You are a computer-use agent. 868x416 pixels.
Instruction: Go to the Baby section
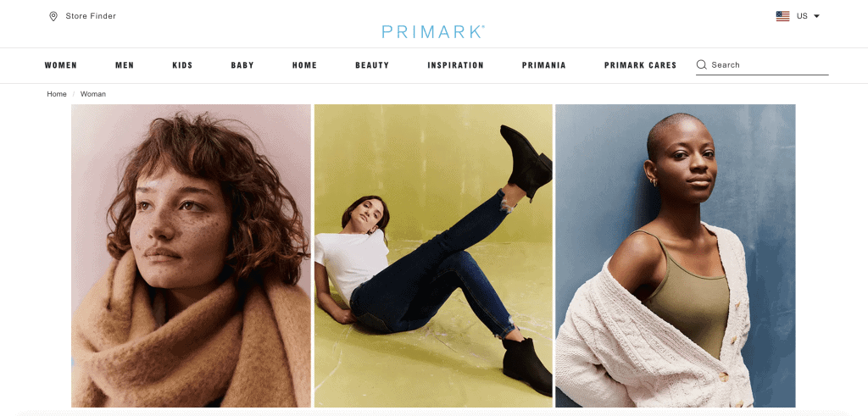(x=242, y=65)
